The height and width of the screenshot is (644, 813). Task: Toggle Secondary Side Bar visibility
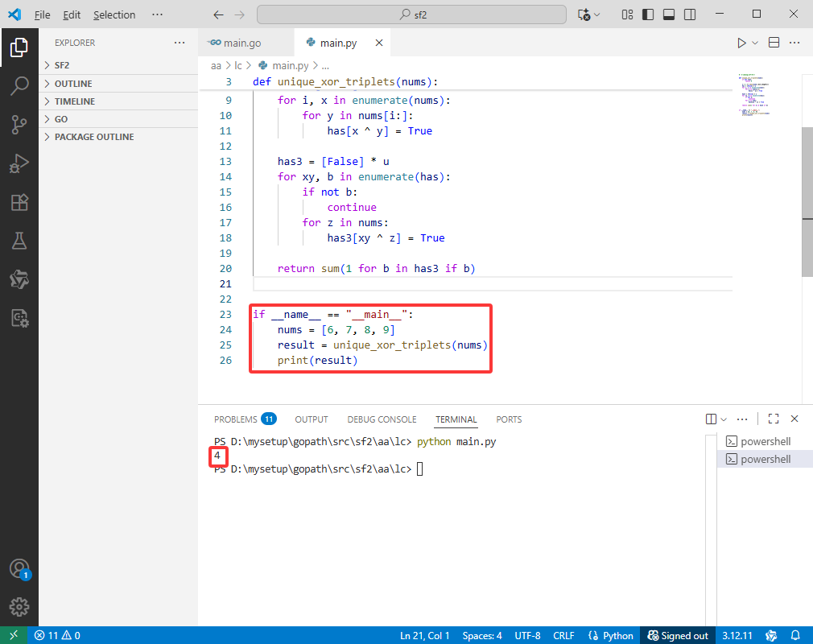click(x=690, y=14)
